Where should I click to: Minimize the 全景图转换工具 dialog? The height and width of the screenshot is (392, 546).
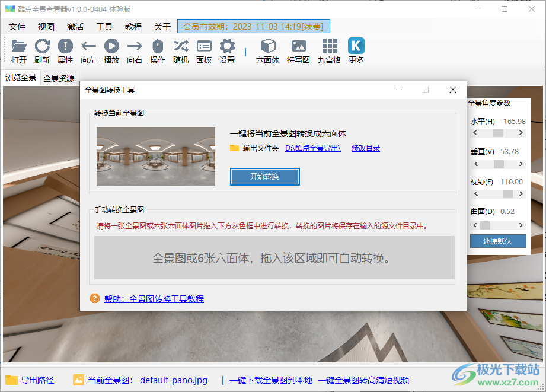399,90
